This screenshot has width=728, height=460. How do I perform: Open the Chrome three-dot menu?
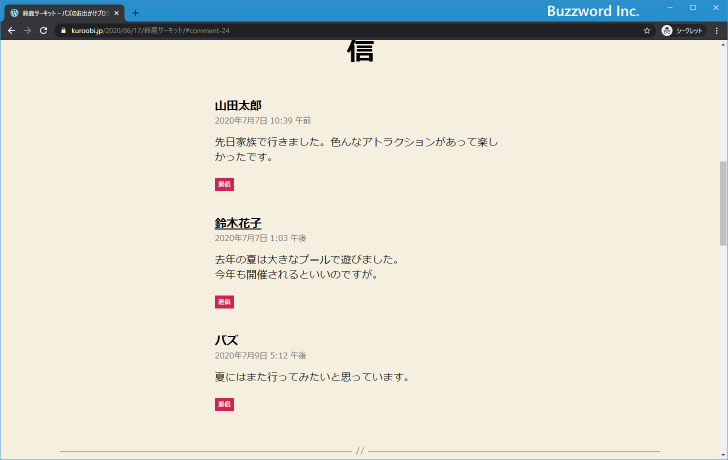717,31
